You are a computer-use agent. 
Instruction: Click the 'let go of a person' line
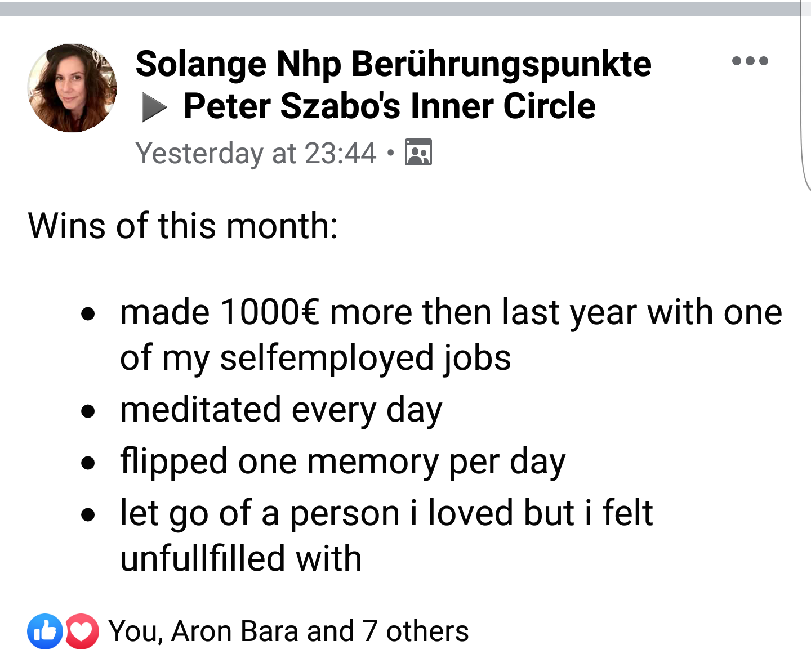point(386,513)
